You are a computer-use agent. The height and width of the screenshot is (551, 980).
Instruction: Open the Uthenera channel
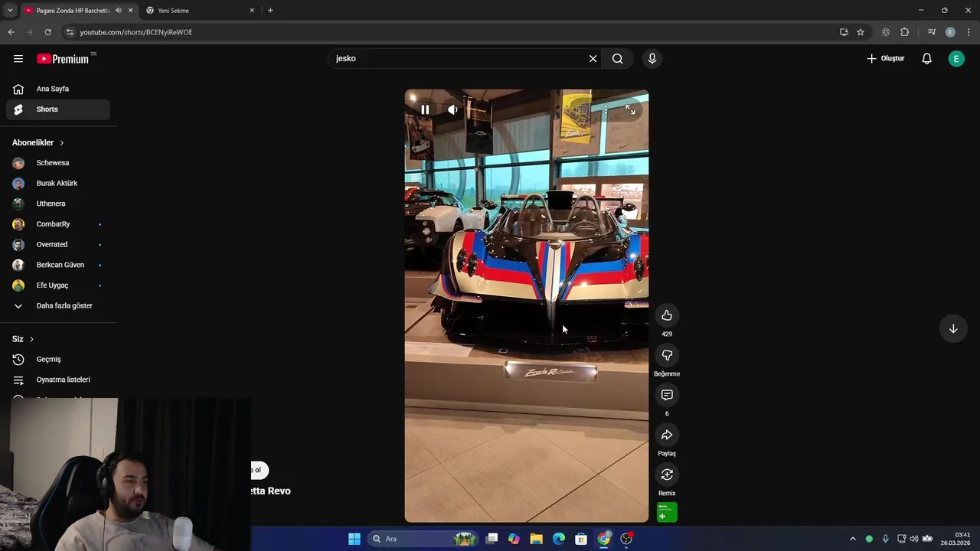coord(58,204)
